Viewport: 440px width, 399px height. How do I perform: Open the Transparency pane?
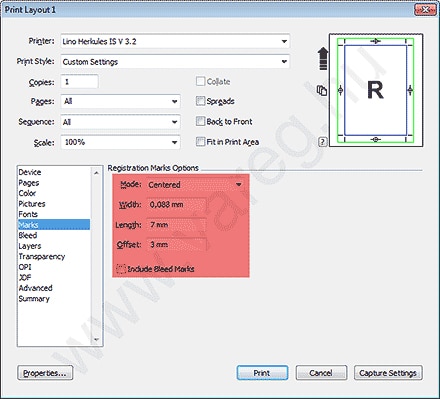54,257
